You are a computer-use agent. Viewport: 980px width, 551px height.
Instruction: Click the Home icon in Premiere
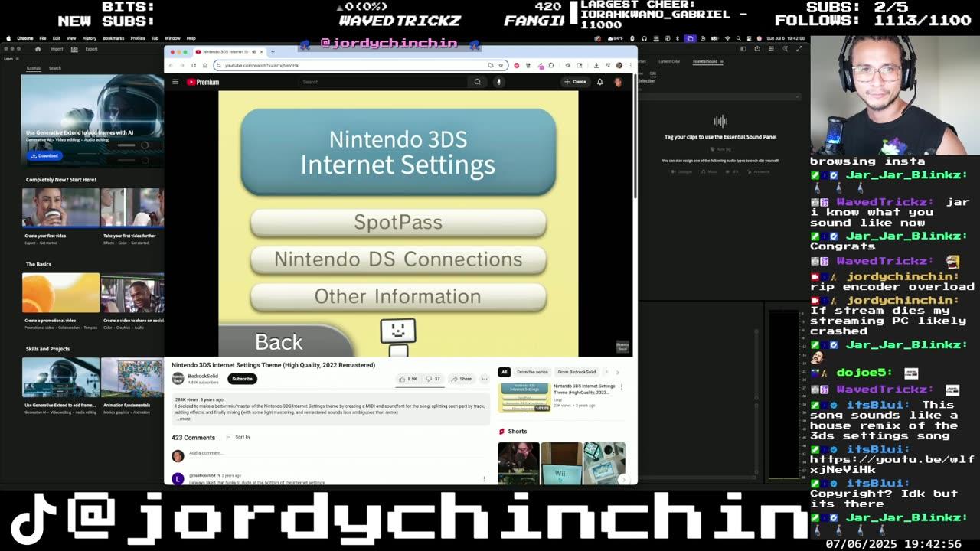pyautogui.click(x=38, y=49)
